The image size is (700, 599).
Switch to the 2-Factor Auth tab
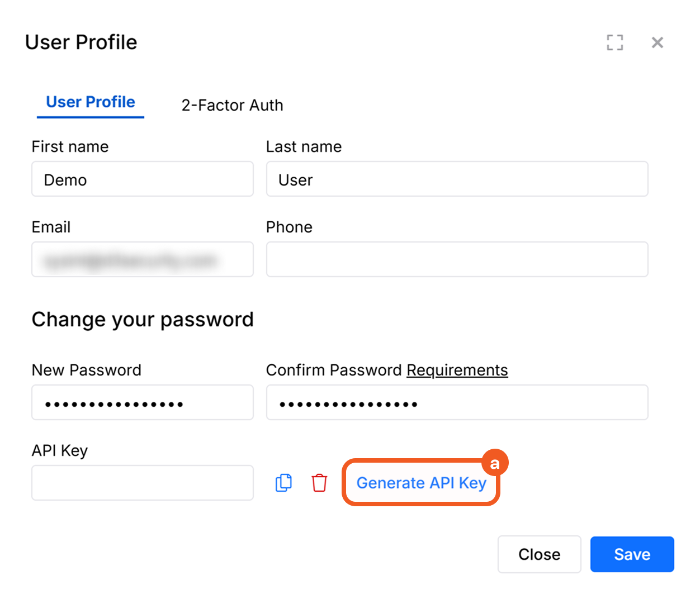point(232,105)
